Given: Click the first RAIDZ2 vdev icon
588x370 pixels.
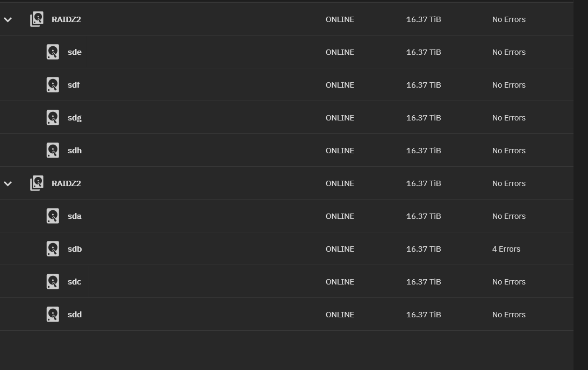Looking at the screenshot, I should [37, 19].
